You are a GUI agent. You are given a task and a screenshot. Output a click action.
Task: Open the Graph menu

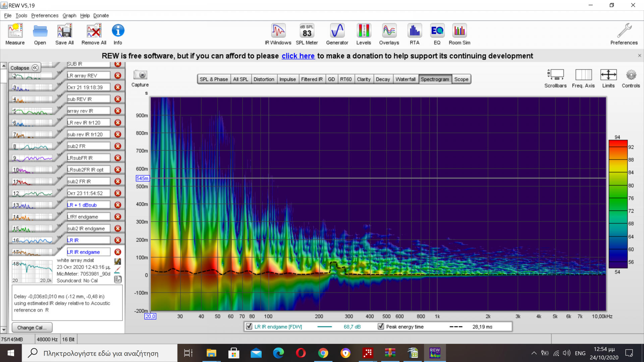(x=69, y=15)
